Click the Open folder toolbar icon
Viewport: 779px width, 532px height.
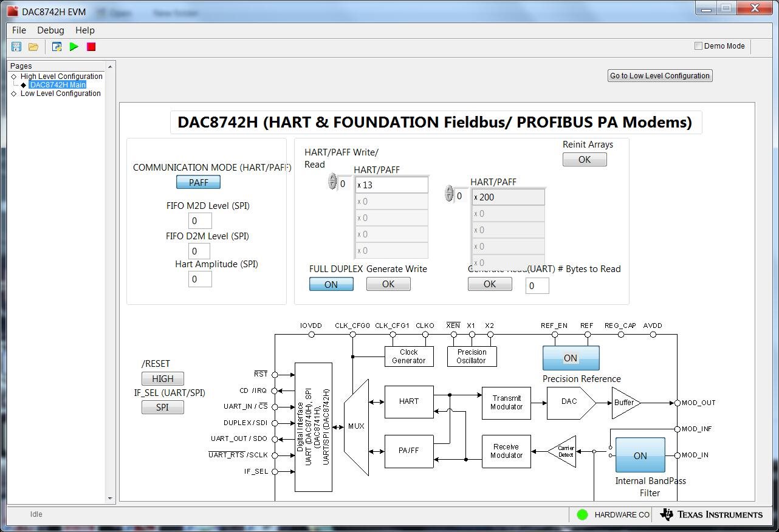pos(33,47)
